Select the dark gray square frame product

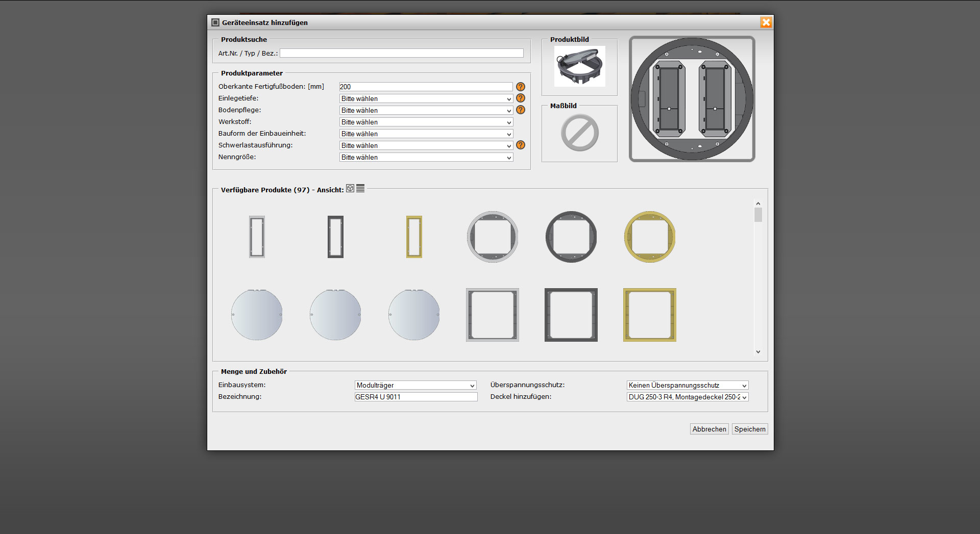click(x=571, y=315)
